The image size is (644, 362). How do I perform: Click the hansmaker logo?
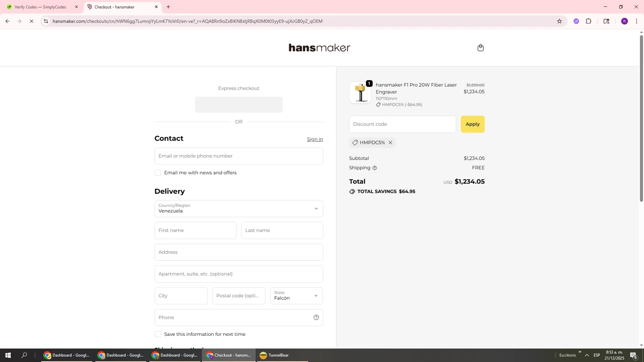pyautogui.click(x=319, y=48)
